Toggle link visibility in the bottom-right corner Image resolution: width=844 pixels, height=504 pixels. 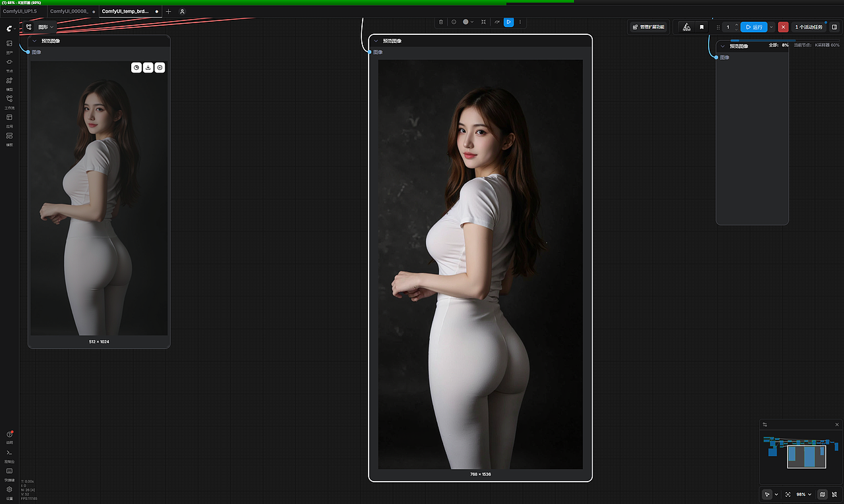pyautogui.click(x=834, y=494)
